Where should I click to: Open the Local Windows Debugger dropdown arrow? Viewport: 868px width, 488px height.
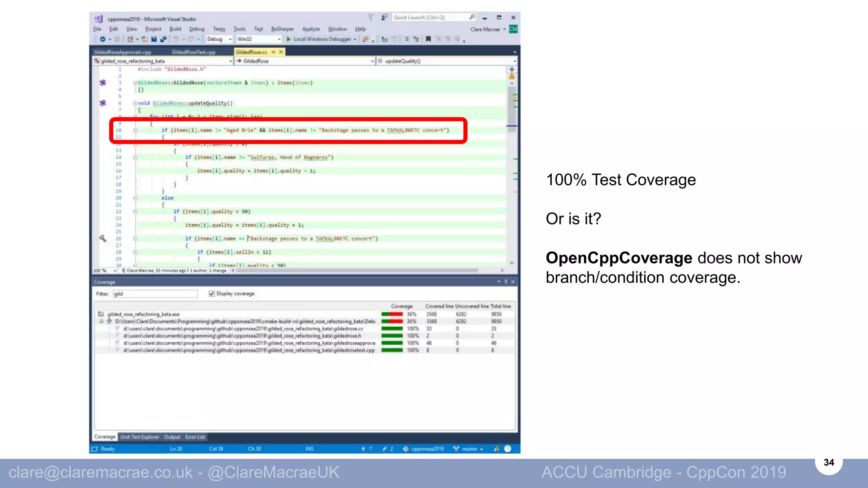point(355,39)
